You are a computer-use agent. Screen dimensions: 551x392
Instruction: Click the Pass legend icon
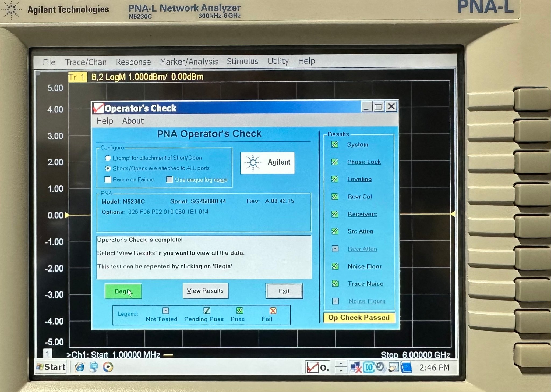(240, 311)
